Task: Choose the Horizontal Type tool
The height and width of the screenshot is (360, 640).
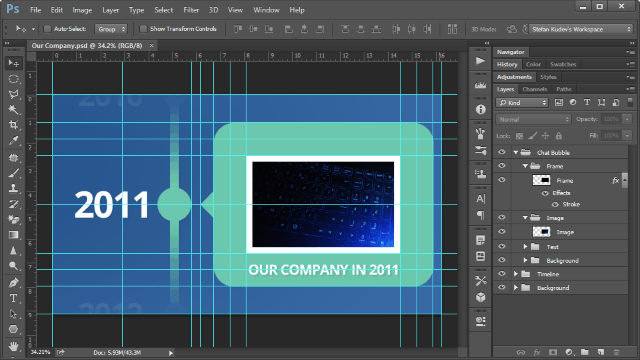Action: pyautogui.click(x=13, y=298)
